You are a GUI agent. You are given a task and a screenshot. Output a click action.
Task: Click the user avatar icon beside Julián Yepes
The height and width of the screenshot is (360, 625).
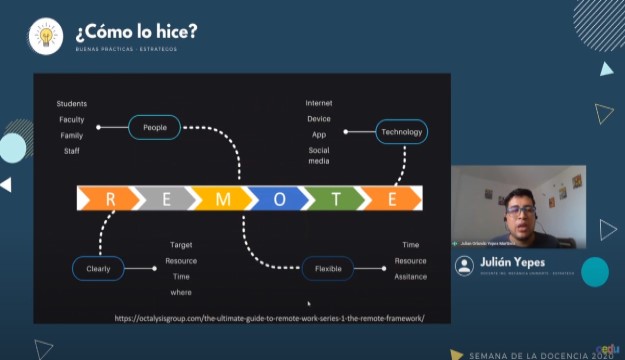coord(464,266)
